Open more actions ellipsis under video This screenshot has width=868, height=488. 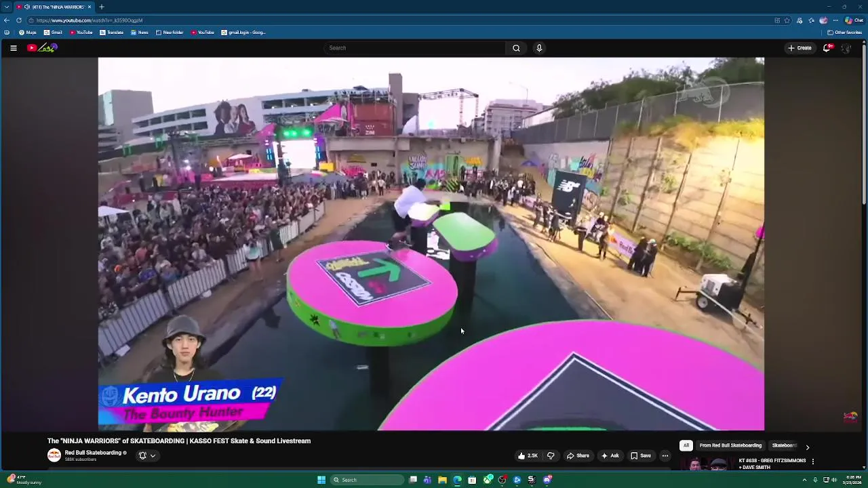(665, 455)
